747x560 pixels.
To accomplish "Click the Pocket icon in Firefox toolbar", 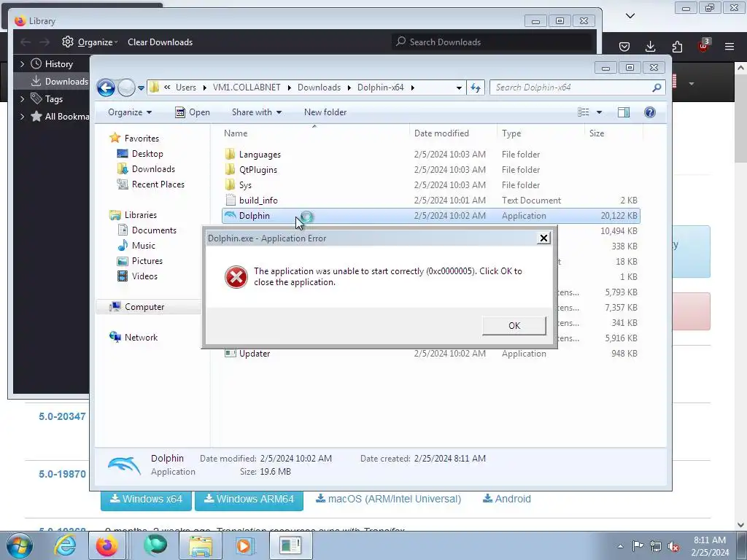I will point(624,46).
